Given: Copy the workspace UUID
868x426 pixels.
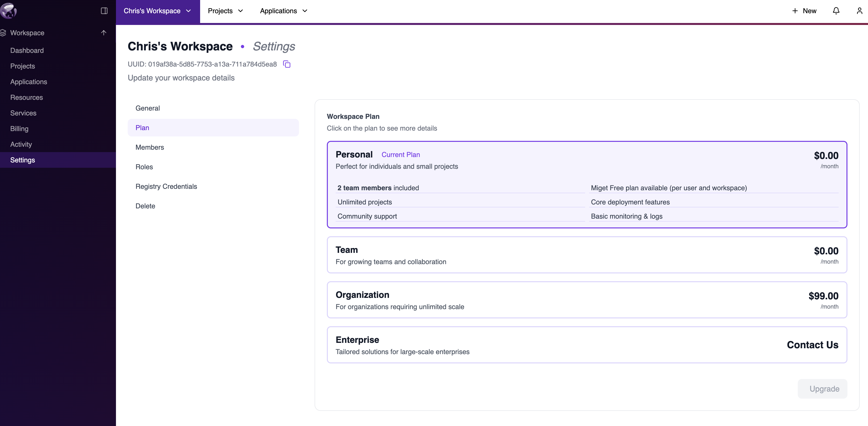Looking at the screenshot, I should [287, 64].
